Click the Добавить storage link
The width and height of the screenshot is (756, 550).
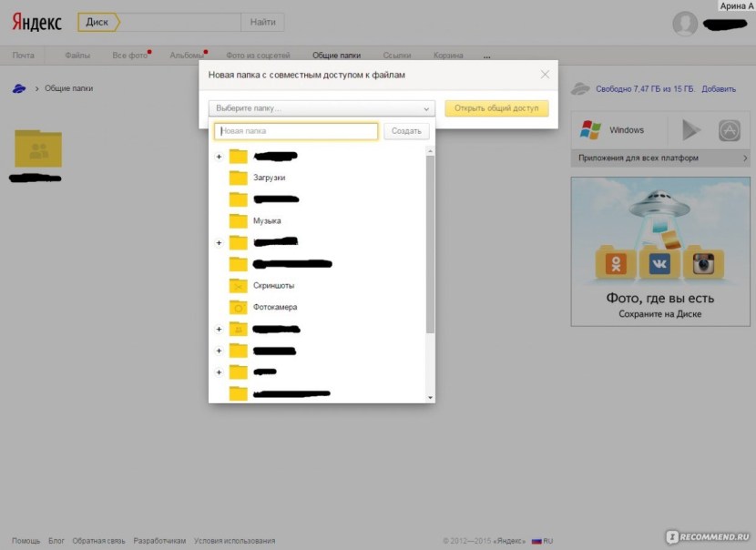[719, 89]
